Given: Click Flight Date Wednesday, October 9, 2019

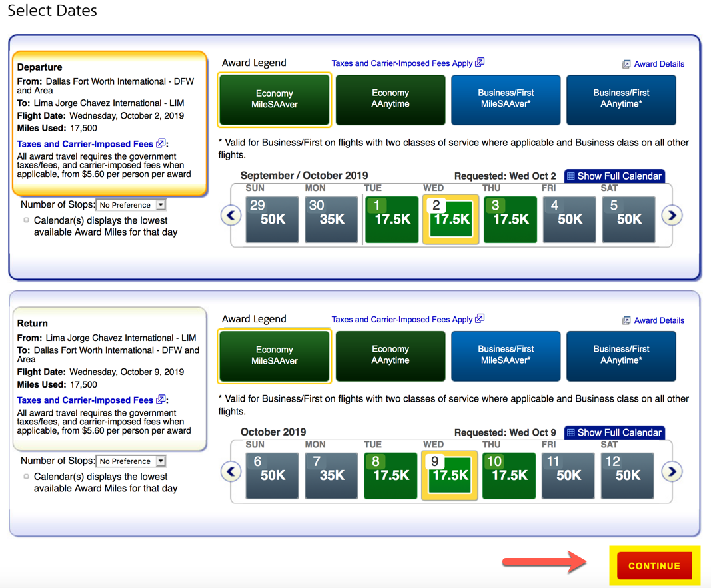Looking at the screenshot, I should tap(101, 372).
